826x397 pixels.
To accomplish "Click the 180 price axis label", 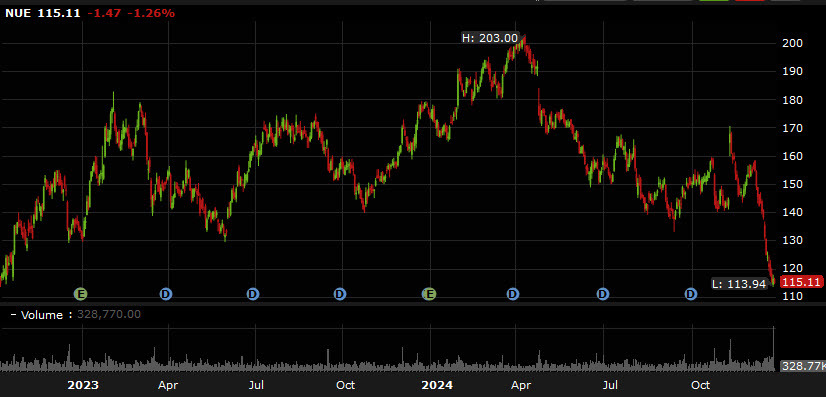I will (792, 100).
